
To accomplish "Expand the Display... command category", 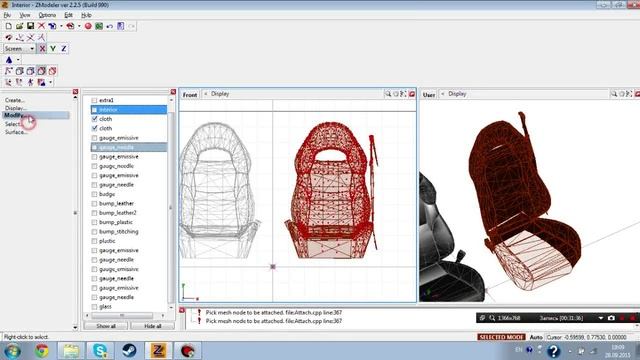I will click(16, 108).
